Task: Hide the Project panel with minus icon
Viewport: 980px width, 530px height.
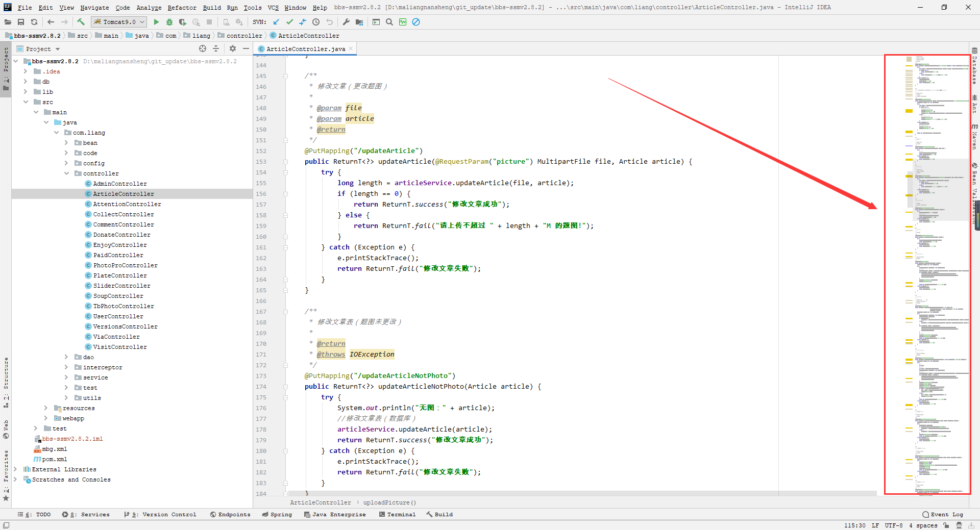Action: pyautogui.click(x=246, y=48)
